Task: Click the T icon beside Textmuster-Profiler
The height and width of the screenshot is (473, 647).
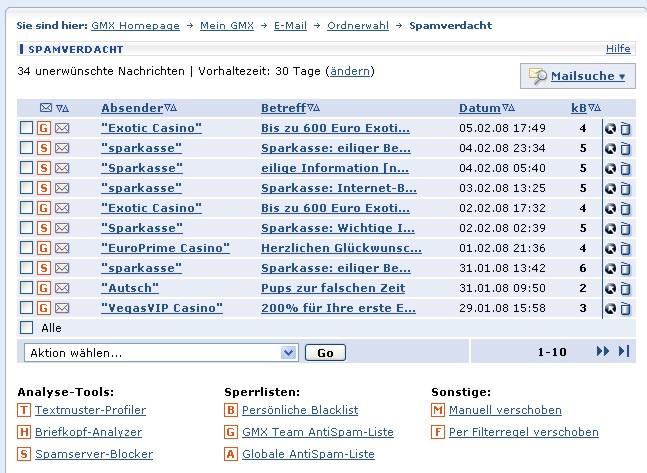Action: pyautogui.click(x=24, y=410)
